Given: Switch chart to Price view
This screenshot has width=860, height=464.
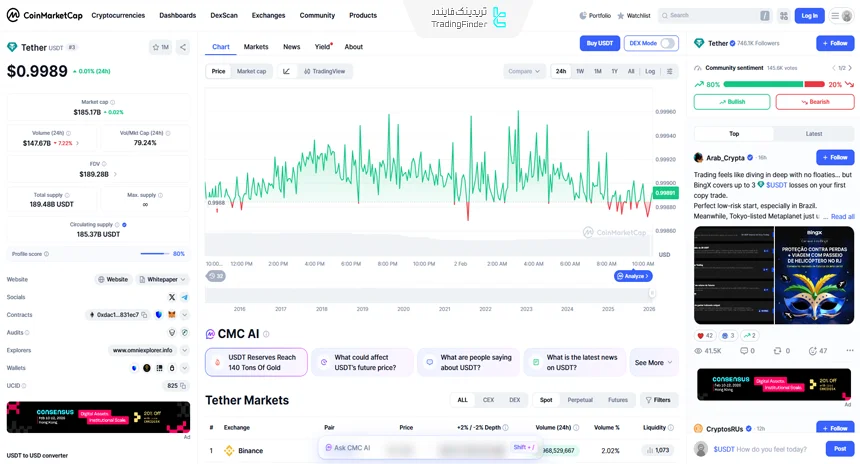Looking at the screenshot, I should pyautogui.click(x=218, y=71).
